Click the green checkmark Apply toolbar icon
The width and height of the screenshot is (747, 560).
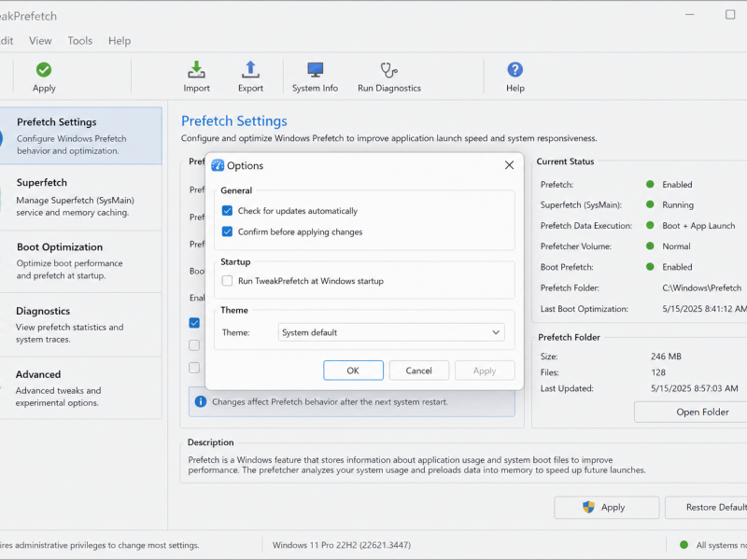44,70
